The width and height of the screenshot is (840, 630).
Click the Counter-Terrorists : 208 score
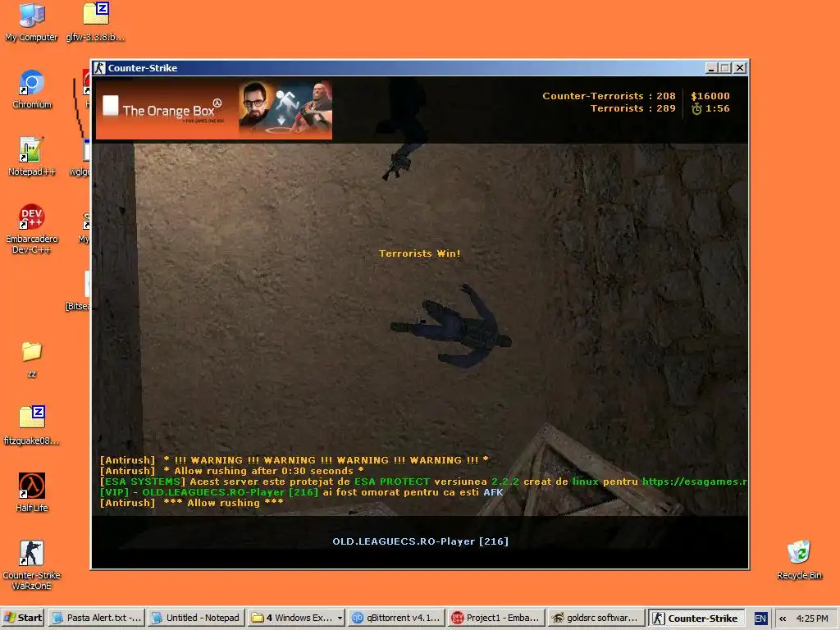609,96
